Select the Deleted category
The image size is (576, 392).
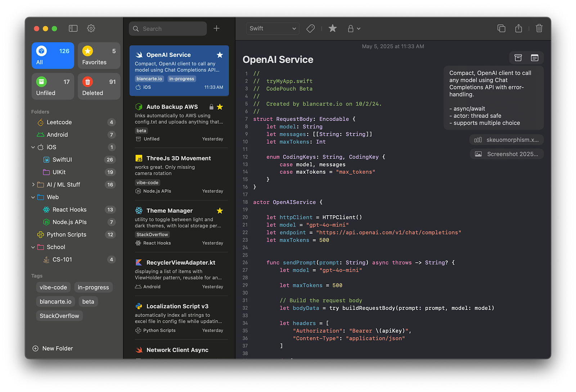(x=99, y=86)
